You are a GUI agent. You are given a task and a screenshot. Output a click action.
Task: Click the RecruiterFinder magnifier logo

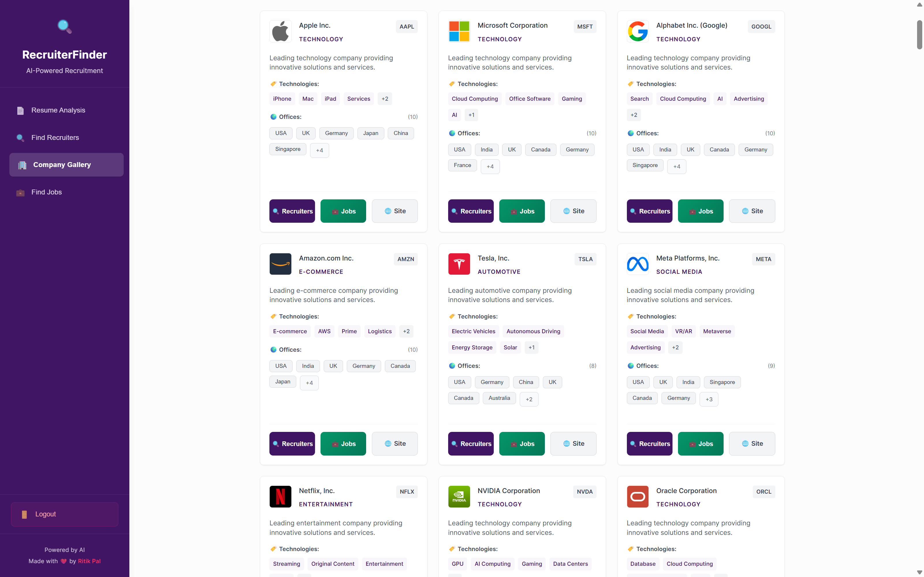coord(64,26)
